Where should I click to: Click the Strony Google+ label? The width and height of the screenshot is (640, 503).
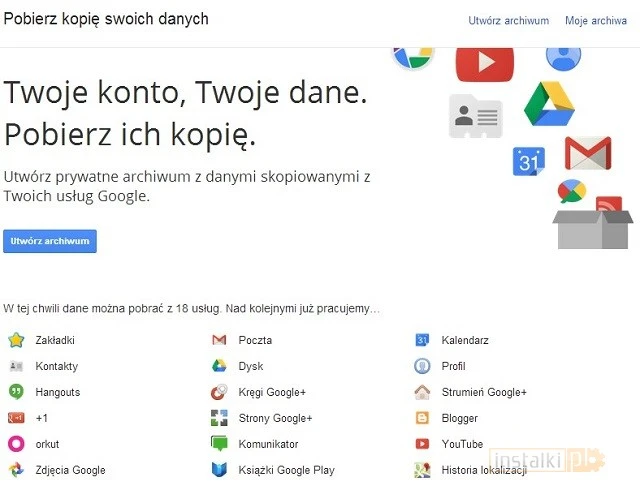pyautogui.click(x=276, y=418)
